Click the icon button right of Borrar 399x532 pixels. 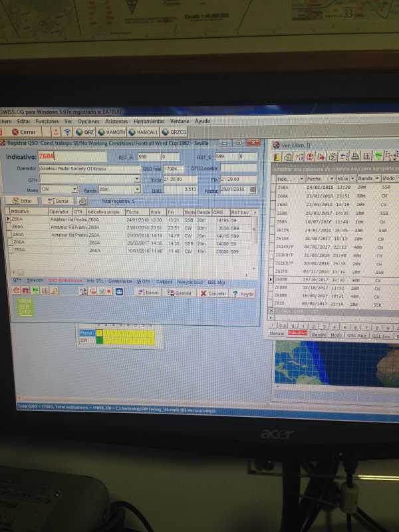coord(82,201)
